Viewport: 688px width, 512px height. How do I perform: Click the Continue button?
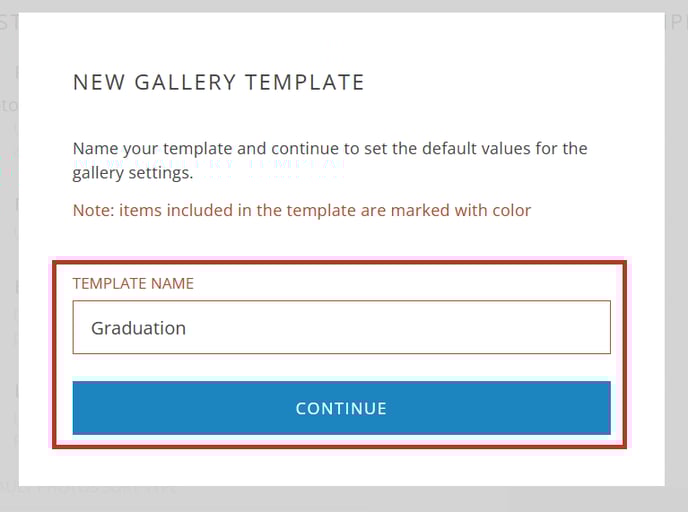341,408
